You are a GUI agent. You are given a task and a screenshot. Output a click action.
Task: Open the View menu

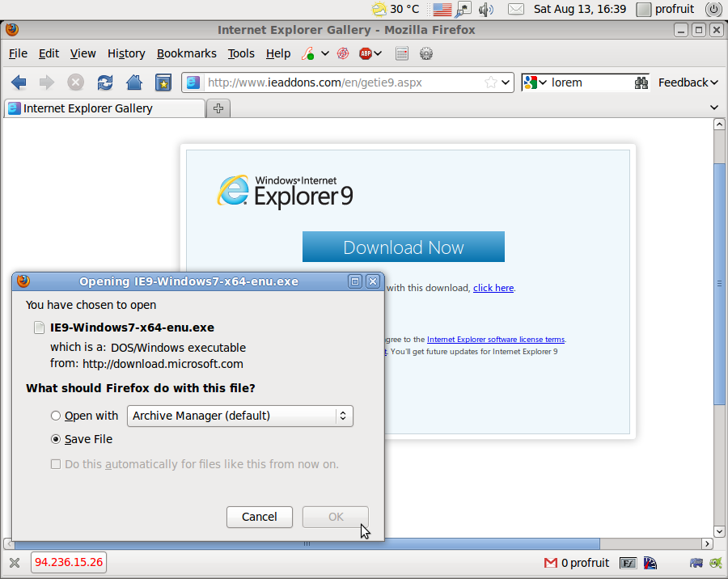click(x=83, y=54)
